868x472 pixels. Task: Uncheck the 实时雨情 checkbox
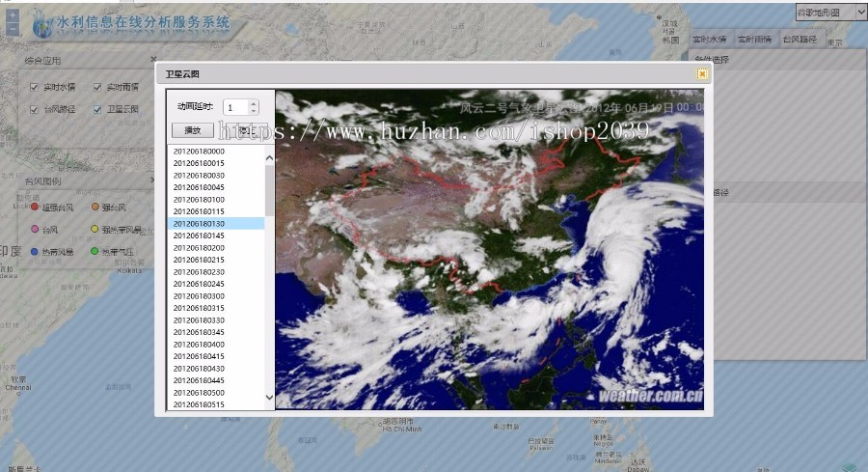97,87
